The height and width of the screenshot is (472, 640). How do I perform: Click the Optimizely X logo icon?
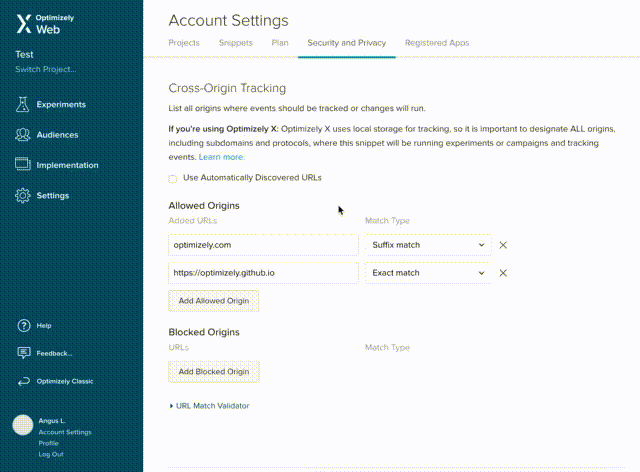pyautogui.click(x=24, y=24)
